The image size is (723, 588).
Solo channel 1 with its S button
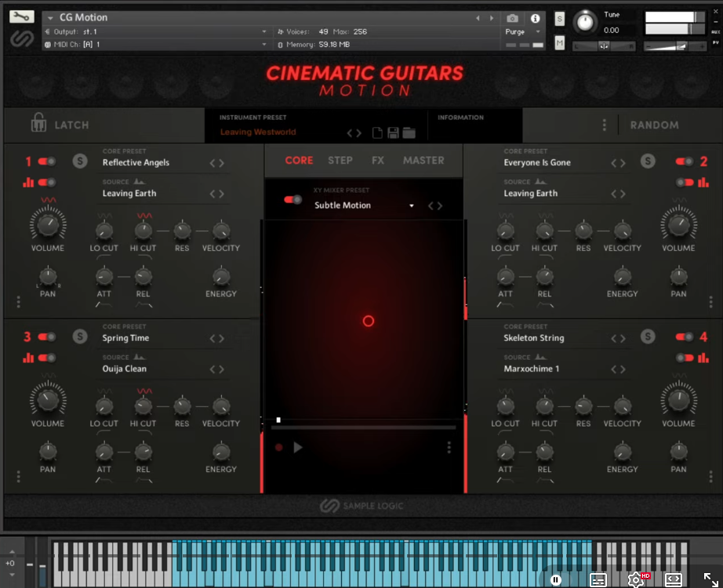click(81, 161)
